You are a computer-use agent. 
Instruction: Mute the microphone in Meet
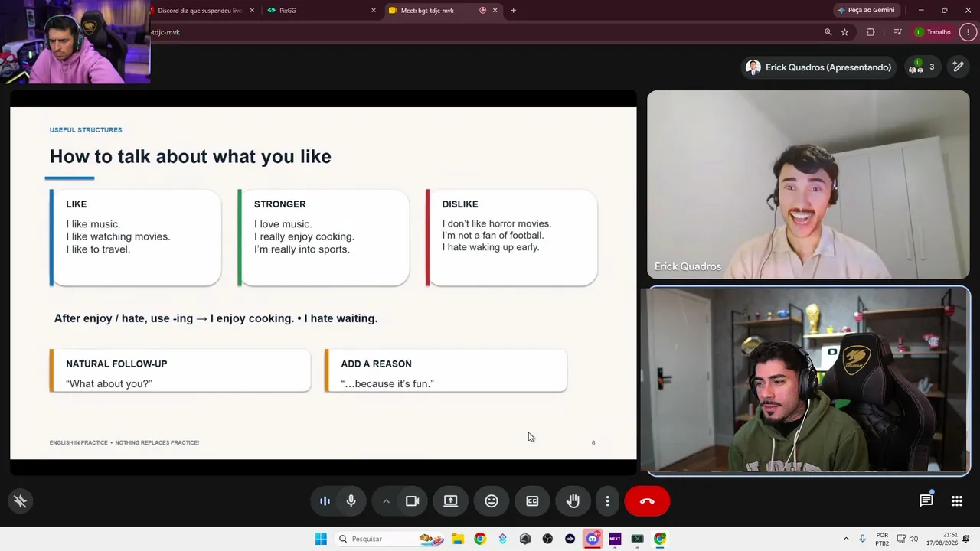[x=351, y=501]
